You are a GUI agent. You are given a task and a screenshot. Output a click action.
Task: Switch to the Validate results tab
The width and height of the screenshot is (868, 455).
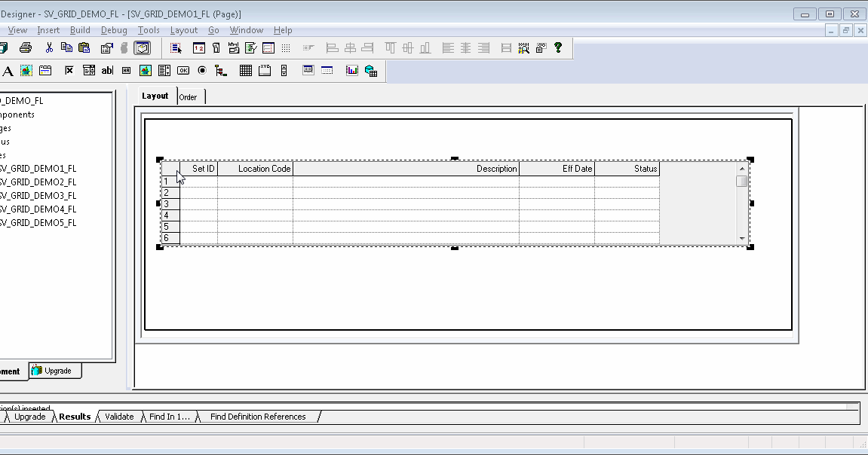click(118, 416)
